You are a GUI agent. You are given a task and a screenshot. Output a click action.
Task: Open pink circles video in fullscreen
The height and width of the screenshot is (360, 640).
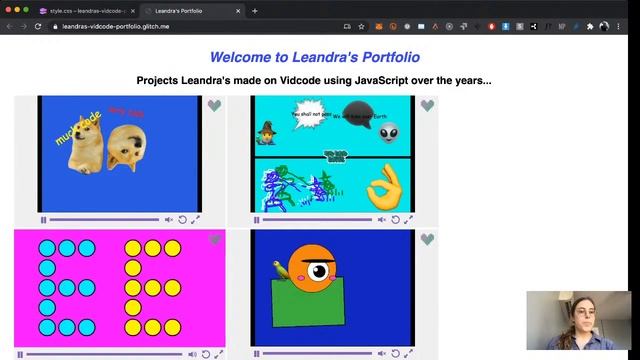point(219,354)
